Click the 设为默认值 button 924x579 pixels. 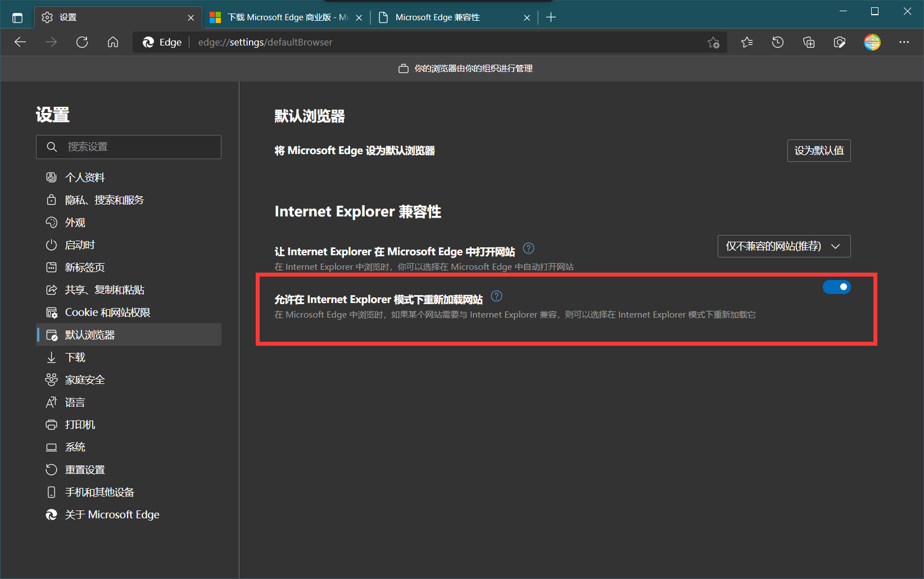coord(819,151)
